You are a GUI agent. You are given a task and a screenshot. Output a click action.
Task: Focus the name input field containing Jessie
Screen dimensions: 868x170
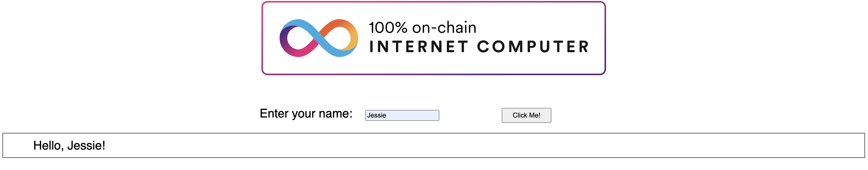[x=402, y=115]
